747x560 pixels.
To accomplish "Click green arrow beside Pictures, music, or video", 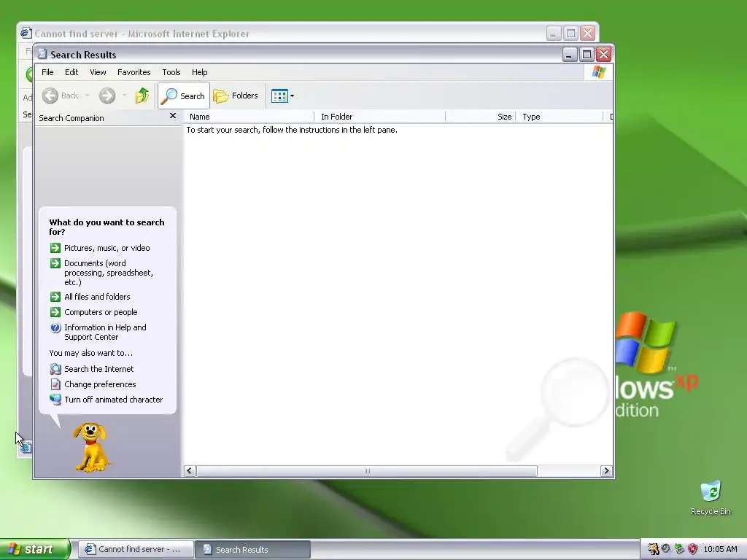I will click(55, 248).
